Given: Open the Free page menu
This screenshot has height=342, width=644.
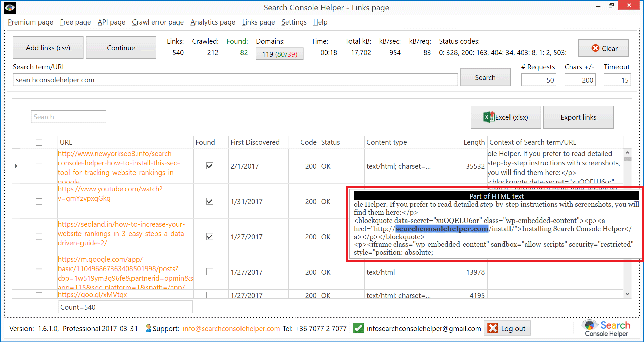Looking at the screenshot, I should [75, 22].
